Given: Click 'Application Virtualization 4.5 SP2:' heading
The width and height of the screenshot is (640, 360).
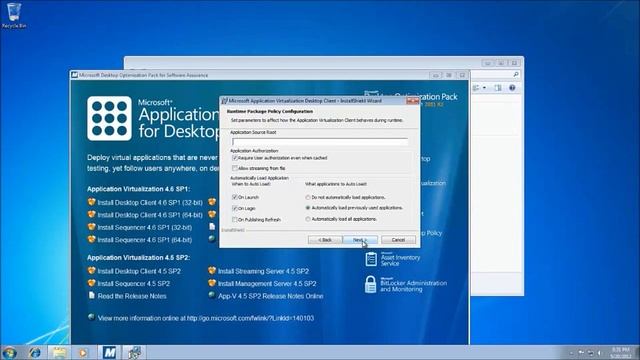Looking at the screenshot, I should tap(138, 258).
